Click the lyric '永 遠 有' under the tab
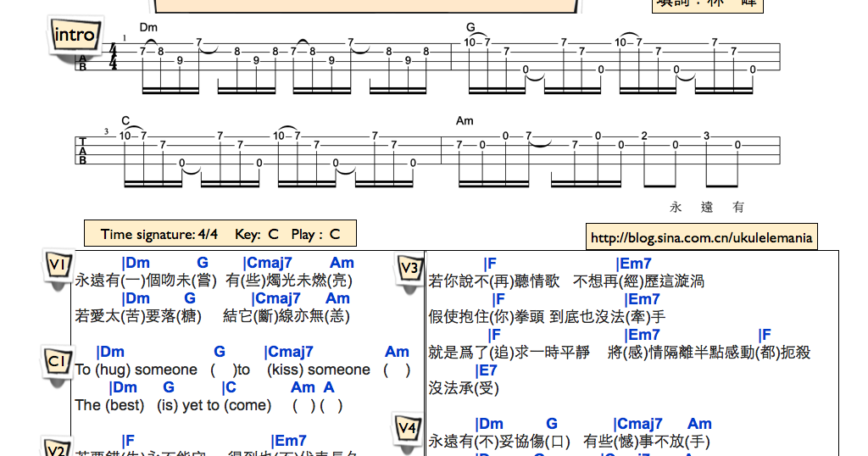Screen dimensions: 868x456 707,208
